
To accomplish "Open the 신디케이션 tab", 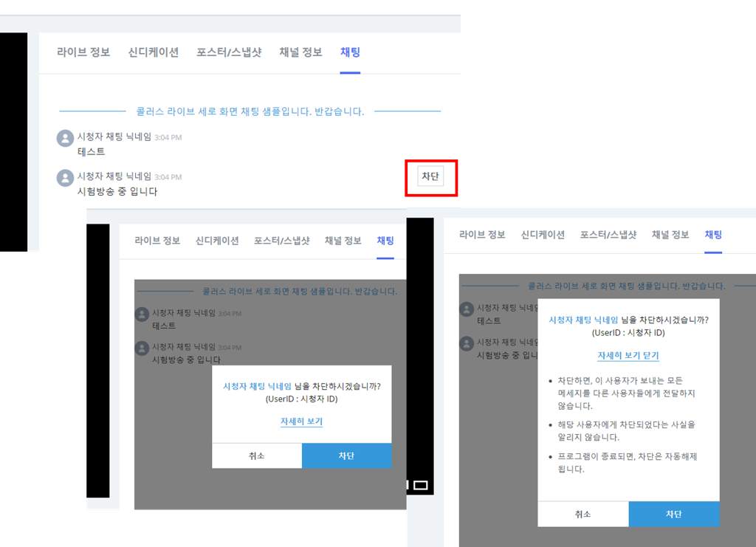I will [152, 52].
